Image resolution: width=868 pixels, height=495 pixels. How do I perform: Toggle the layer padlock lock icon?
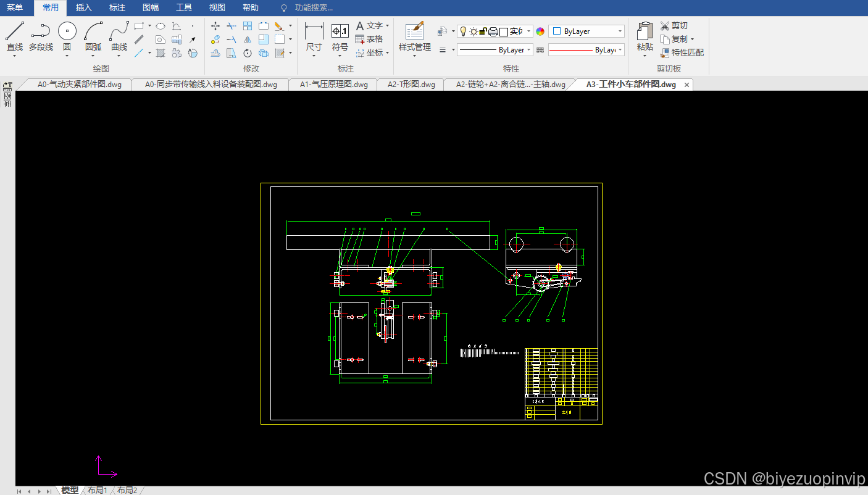[483, 31]
